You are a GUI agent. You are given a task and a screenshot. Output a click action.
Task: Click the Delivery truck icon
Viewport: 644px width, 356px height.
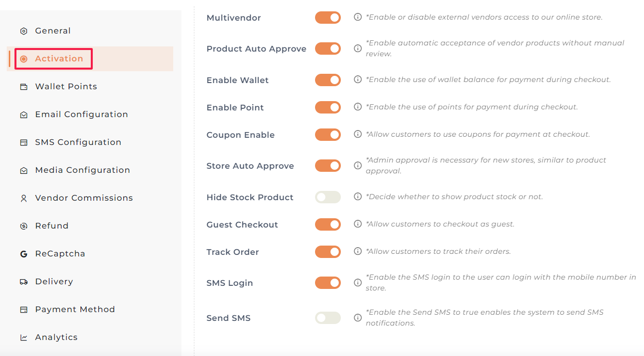point(24,282)
